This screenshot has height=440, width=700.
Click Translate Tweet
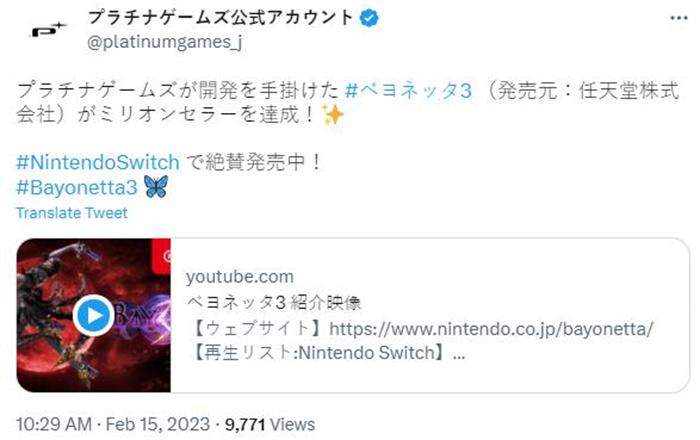(x=72, y=213)
